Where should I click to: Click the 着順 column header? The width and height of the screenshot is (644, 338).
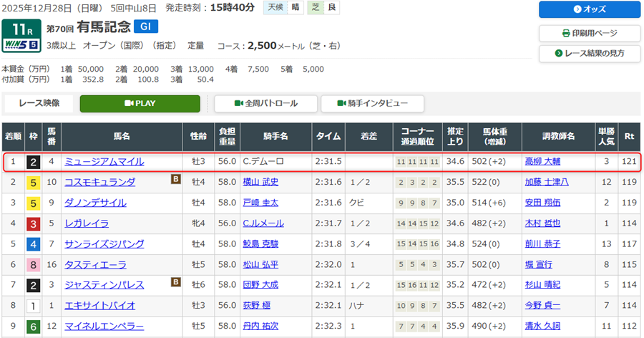click(x=13, y=137)
